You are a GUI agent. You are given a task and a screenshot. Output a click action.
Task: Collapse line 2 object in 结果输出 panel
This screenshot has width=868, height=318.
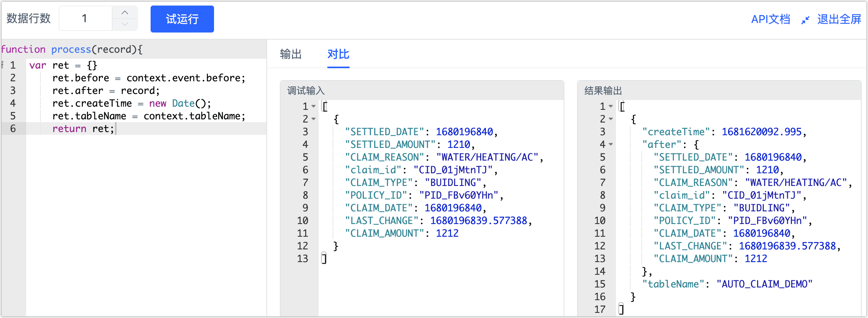click(x=611, y=119)
